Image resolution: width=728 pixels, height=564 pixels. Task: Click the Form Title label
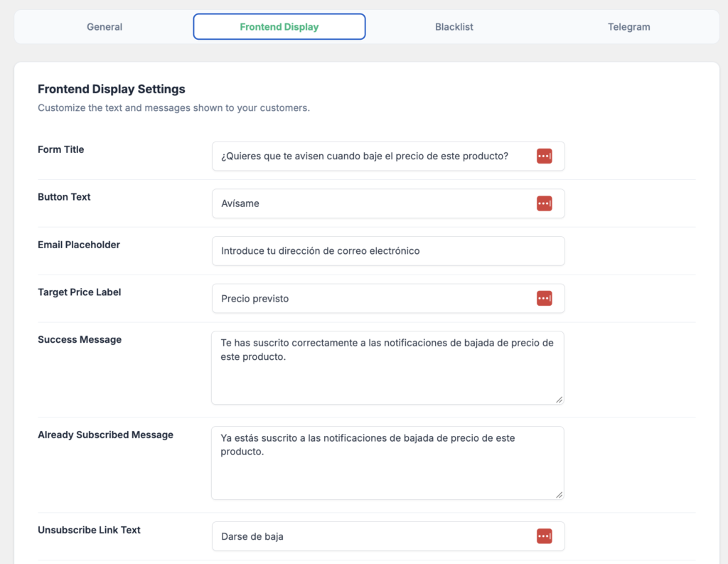coord(61,149)
